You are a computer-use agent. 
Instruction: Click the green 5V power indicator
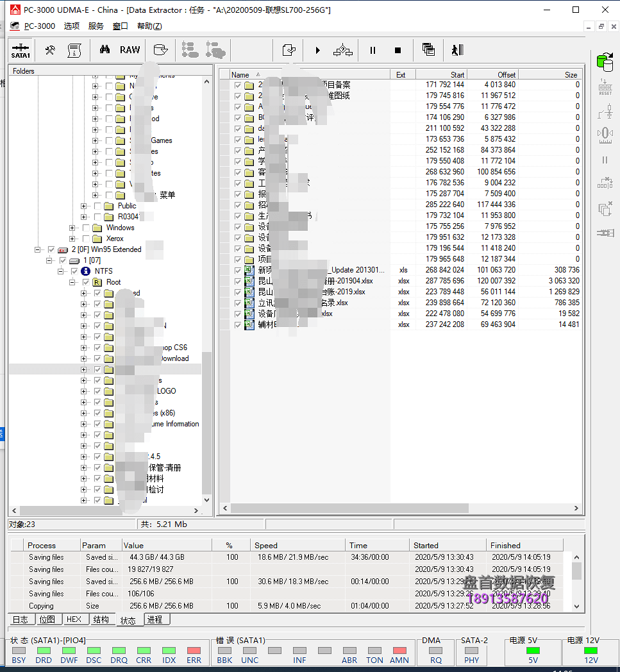[533, 651]
